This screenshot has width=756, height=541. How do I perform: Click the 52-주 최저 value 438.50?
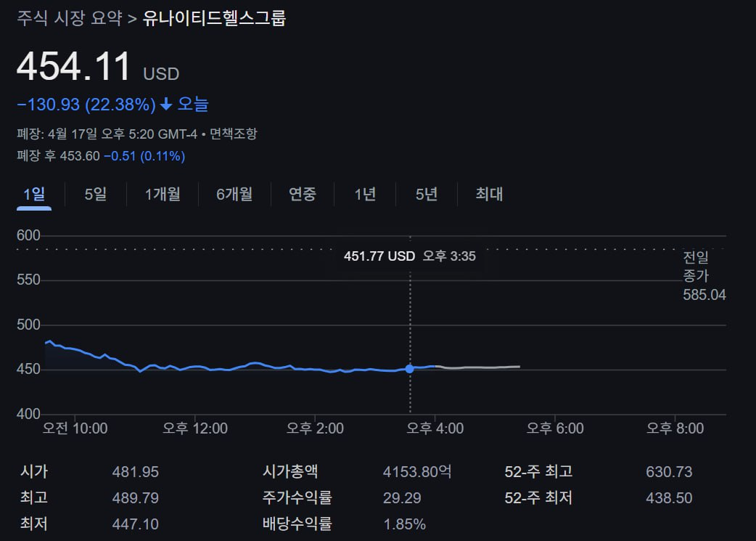(669, 498)
